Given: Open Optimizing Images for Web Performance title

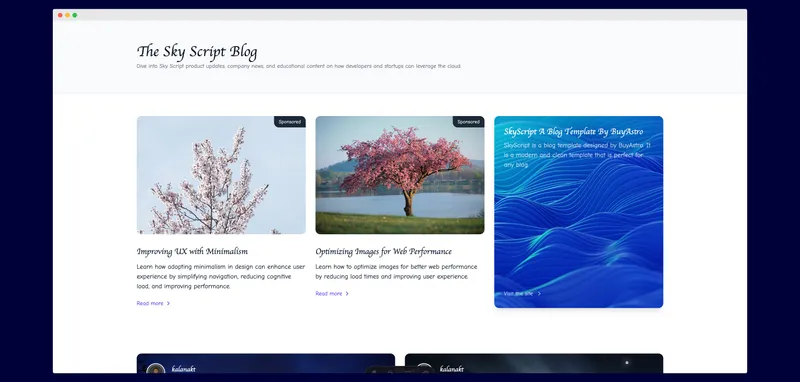Looking at the screenshot, I should [x=383, y=251].
